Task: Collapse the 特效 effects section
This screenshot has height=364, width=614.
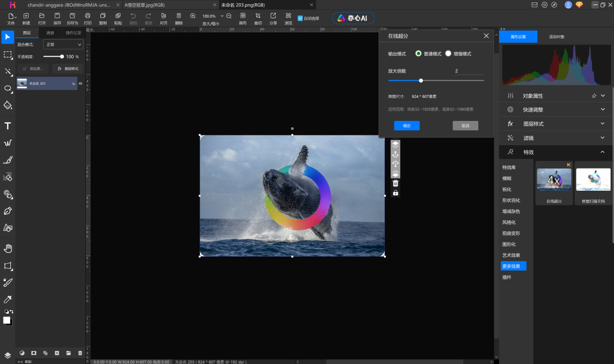Action: tap(603, 152)
